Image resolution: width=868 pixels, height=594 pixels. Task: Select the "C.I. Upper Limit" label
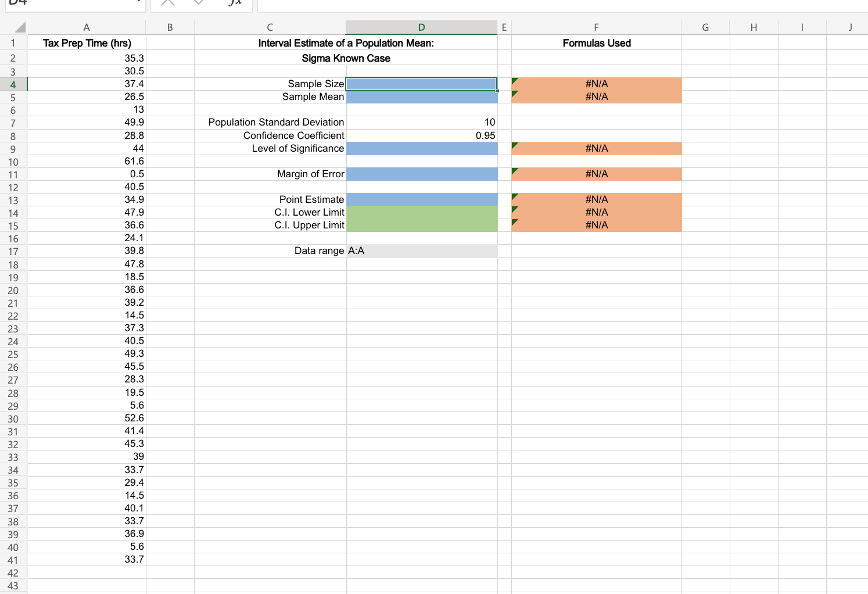coord(309,225)
